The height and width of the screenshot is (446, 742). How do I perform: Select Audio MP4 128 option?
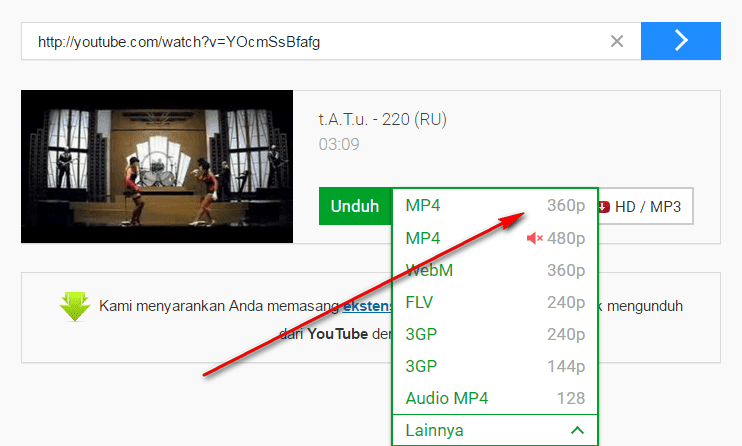pyautogui.click(x=495, y=398)
